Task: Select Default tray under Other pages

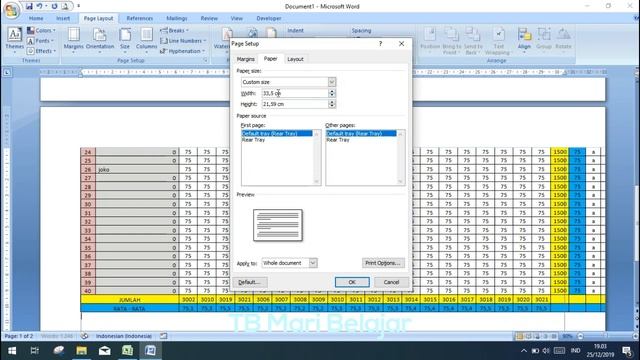Action: (x=361, y=133)
